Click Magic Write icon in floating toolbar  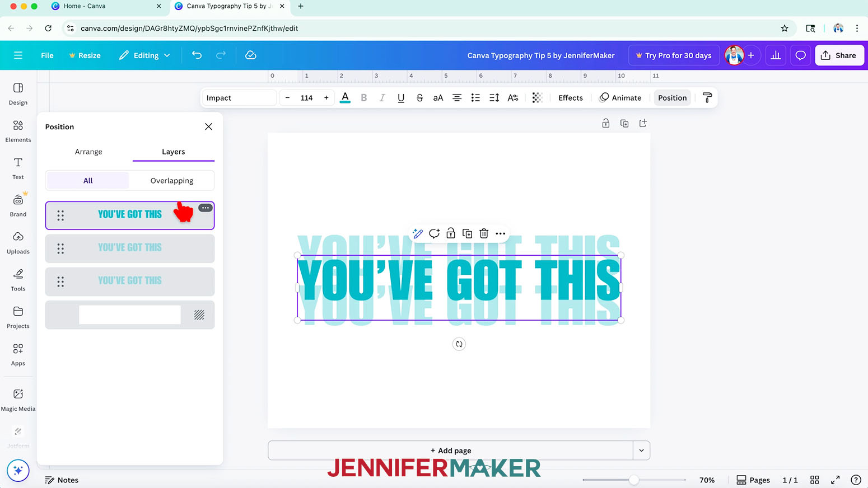pos(418,233)
